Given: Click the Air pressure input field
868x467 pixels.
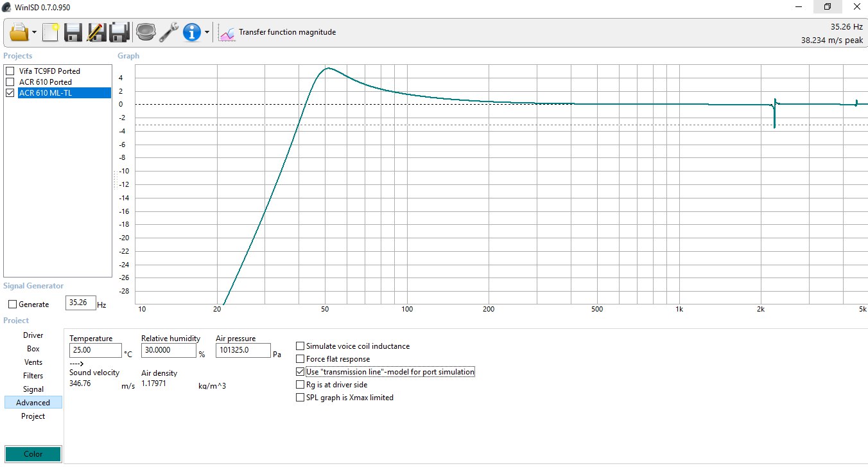Looking at the screenshot, I should point(243,351).
